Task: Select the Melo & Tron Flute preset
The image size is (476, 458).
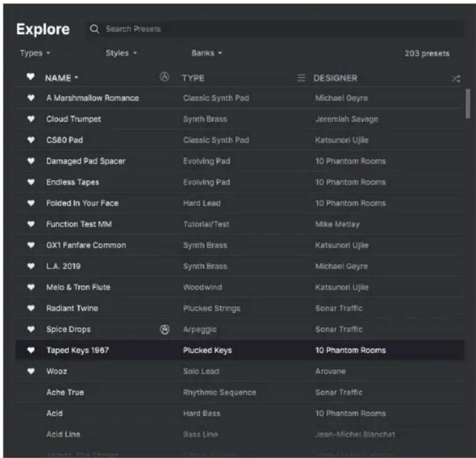Action: pos(78,287)
